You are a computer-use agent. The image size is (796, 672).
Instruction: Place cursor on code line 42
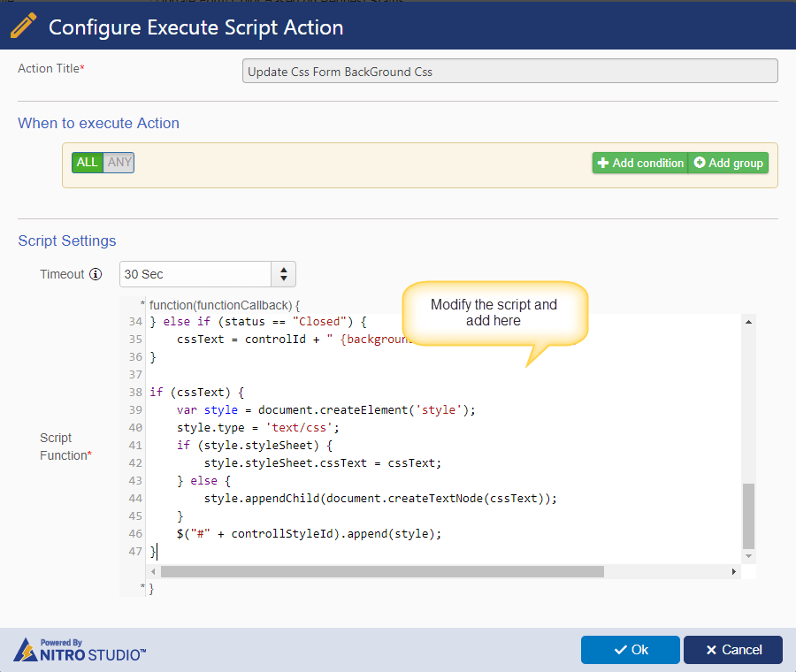(322, 463)
